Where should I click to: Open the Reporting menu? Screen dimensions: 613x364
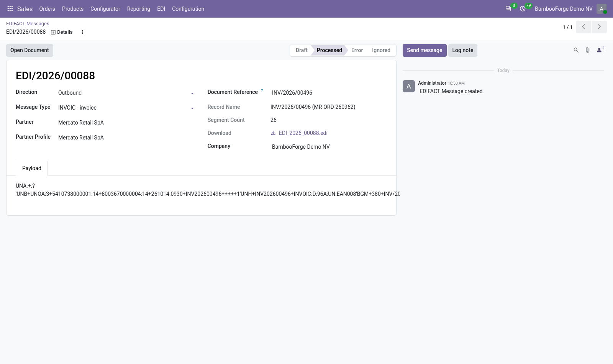point(139,9)
